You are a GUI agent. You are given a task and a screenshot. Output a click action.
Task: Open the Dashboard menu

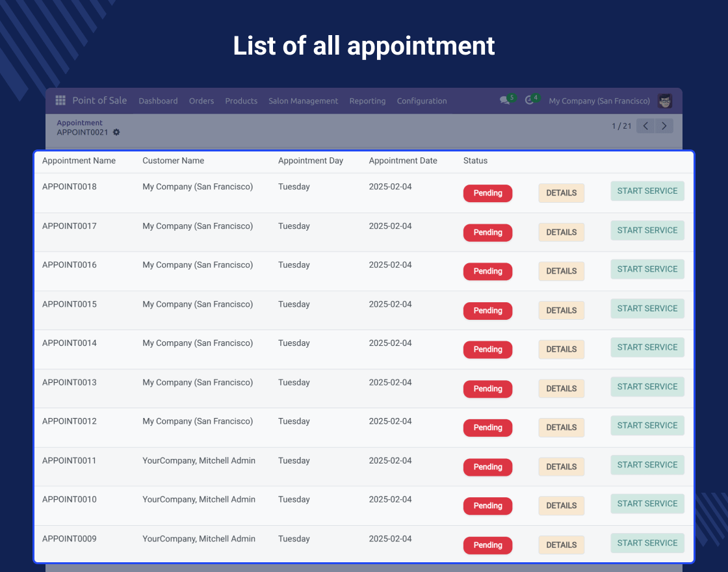[x=159, y=101]
